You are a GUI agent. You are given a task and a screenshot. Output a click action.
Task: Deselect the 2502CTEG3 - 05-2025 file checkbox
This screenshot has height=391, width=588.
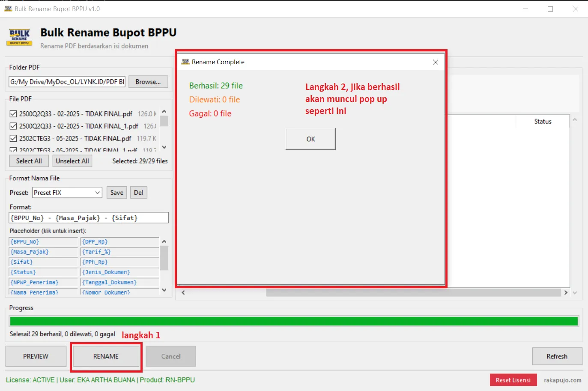[x=13, y=139]
